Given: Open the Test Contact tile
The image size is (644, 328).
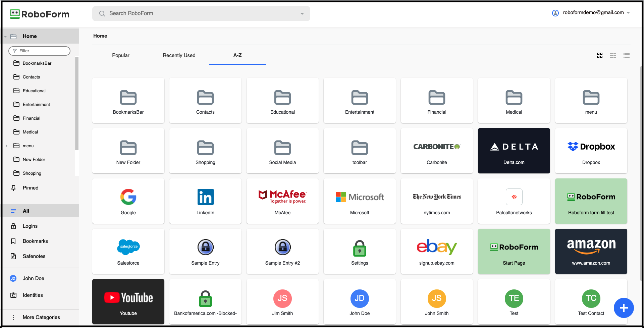Looking at the screenshot, I should pos(591,302).
